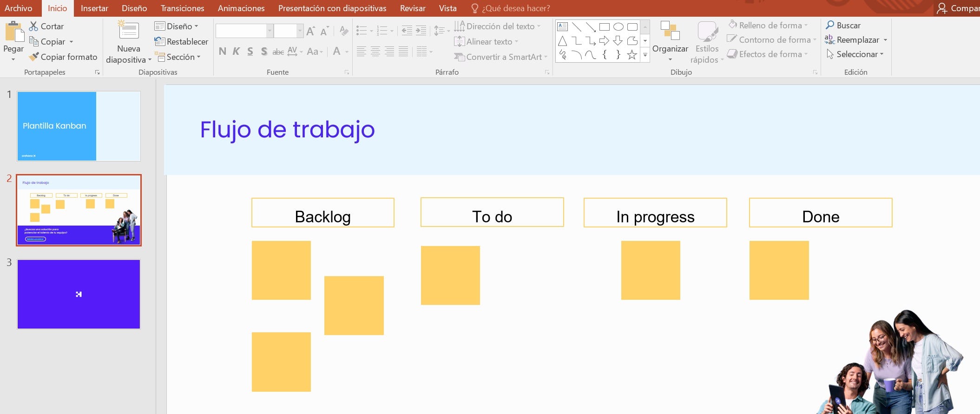Switch to Transiciones tab
Screen dimensions: 980x414
182,8
